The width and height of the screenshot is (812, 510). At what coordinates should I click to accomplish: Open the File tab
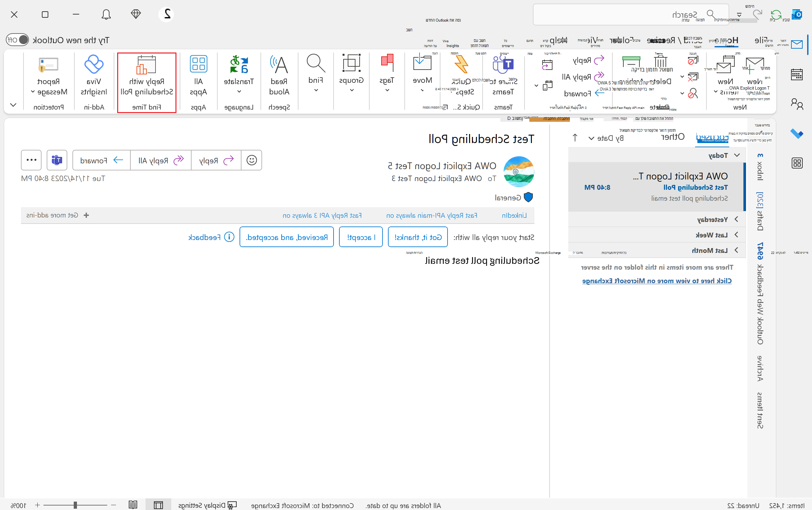click(761, 40)
